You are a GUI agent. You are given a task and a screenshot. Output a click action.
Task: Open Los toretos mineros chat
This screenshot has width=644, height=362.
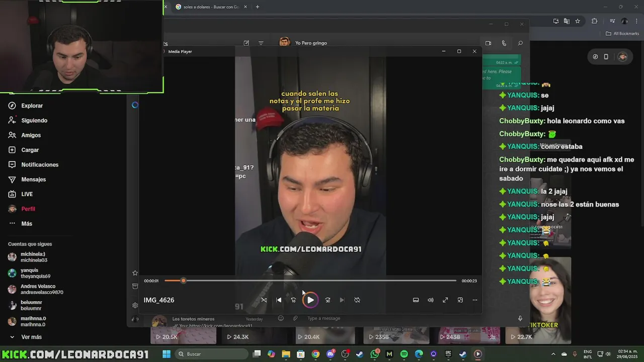click(x=209, y=321)
